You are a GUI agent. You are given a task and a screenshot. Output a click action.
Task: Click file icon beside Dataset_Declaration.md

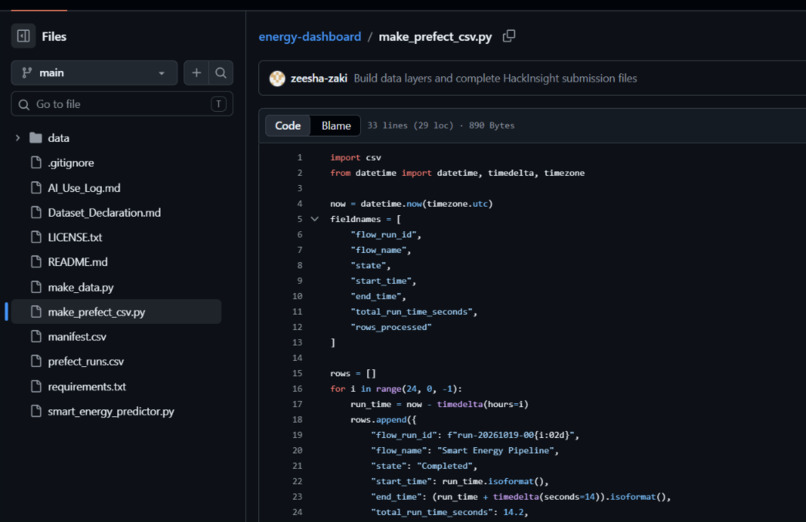coord(36,213)
